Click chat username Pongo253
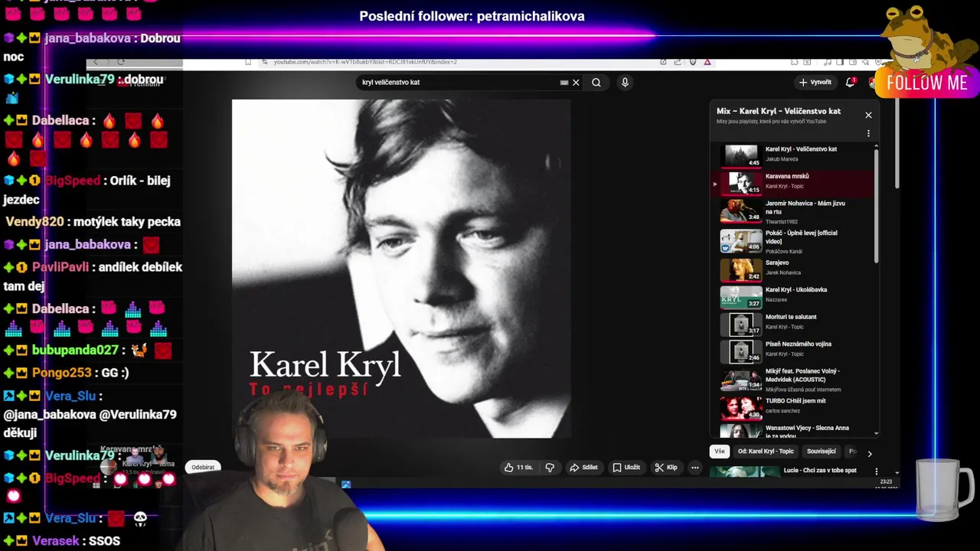 [x=61, y=373]
